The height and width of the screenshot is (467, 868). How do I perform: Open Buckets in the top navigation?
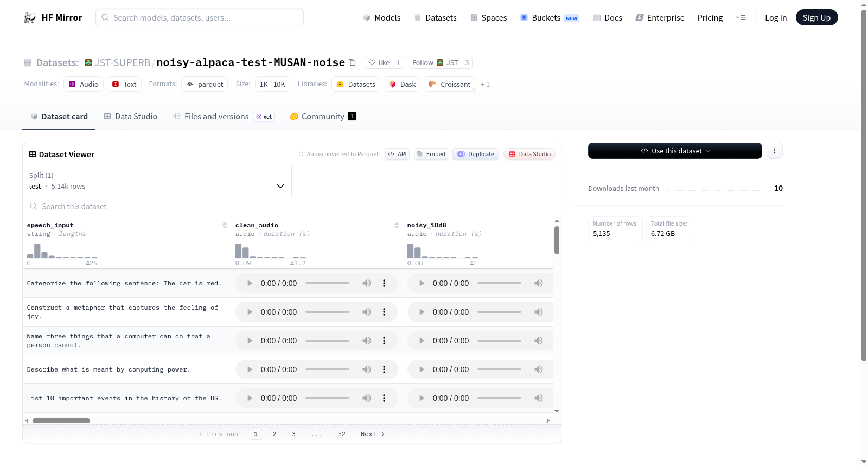click(x=550, y=18)
